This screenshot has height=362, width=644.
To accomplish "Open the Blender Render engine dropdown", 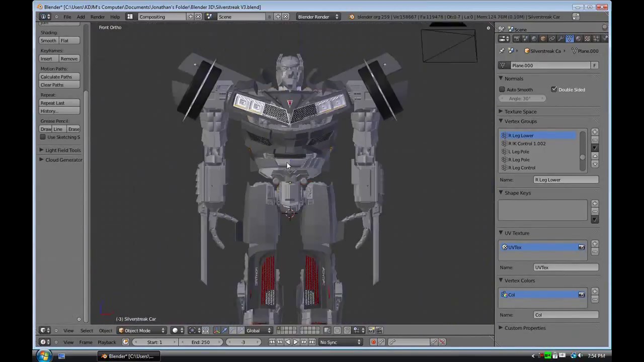I will pyautogui.click(x=318, y=17).
